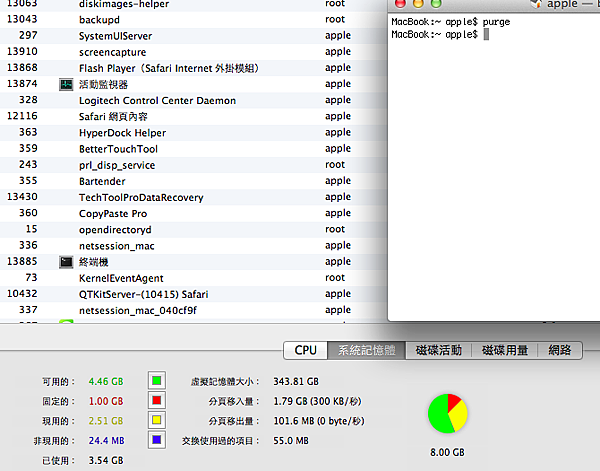Click the 101.6 MB page-outs value

(x=319, y=421)
